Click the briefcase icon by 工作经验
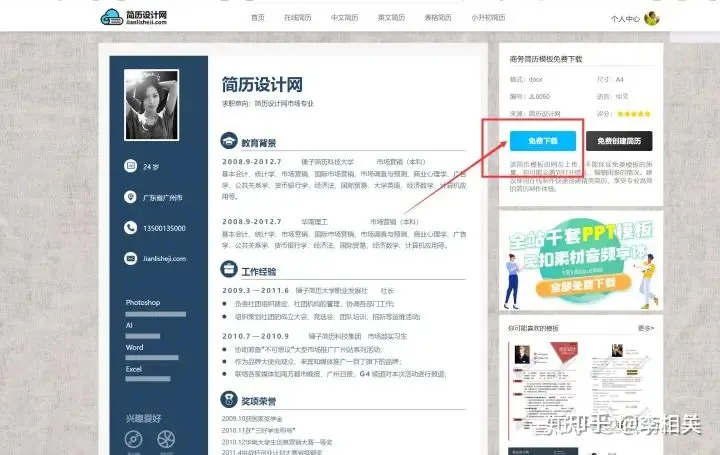 229,270
